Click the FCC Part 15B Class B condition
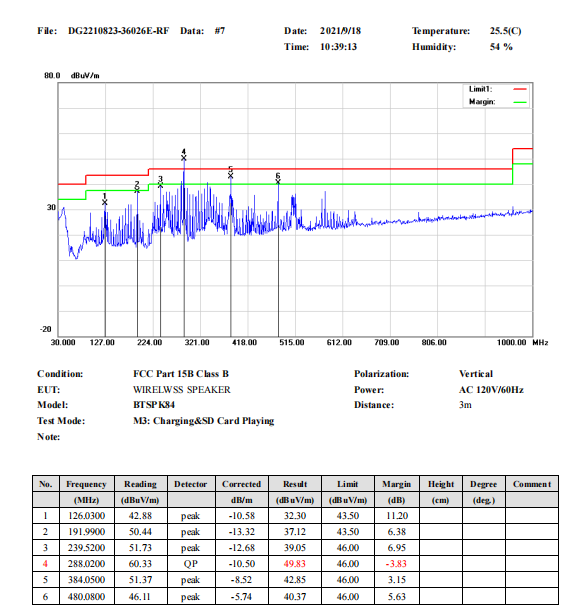This screenshot has height=615, width=571. pos(181,374)
